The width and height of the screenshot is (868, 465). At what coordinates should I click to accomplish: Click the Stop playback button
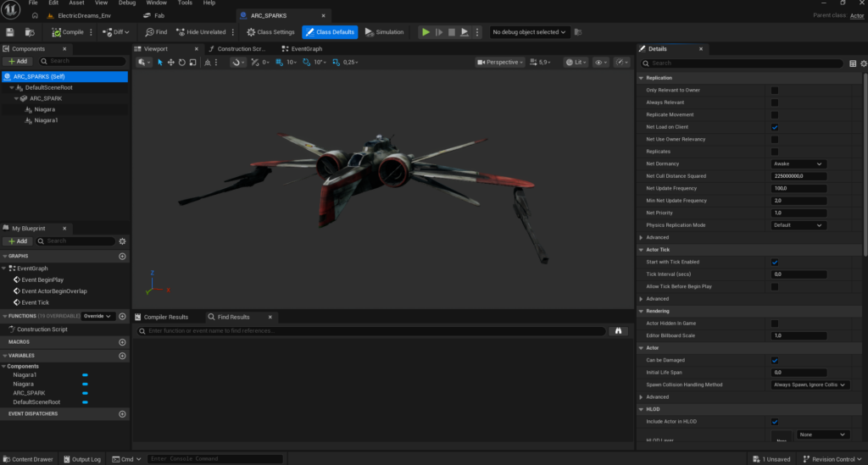click(x=452, y=32)
